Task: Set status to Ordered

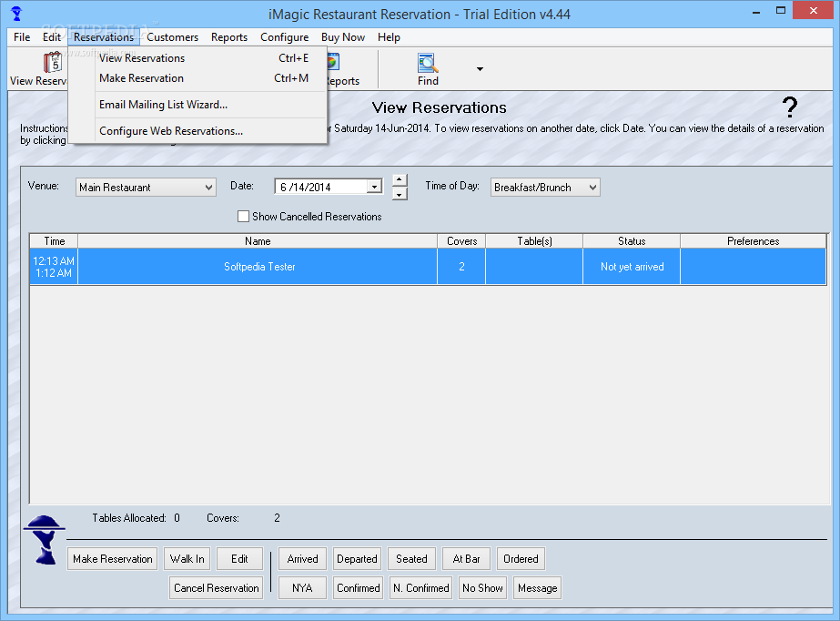Action: (521, 559)
